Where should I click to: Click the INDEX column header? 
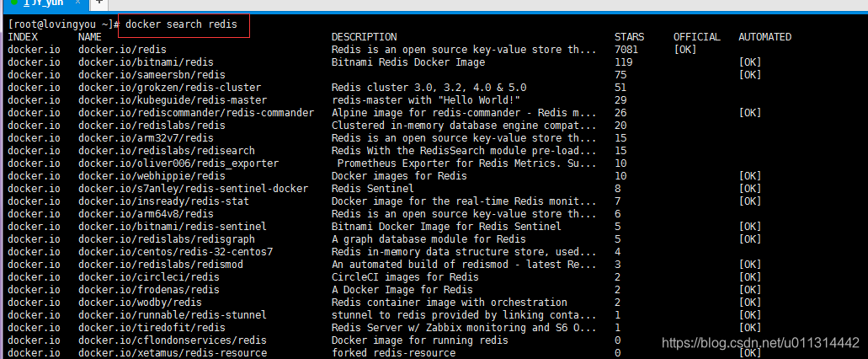click(23, 37)
